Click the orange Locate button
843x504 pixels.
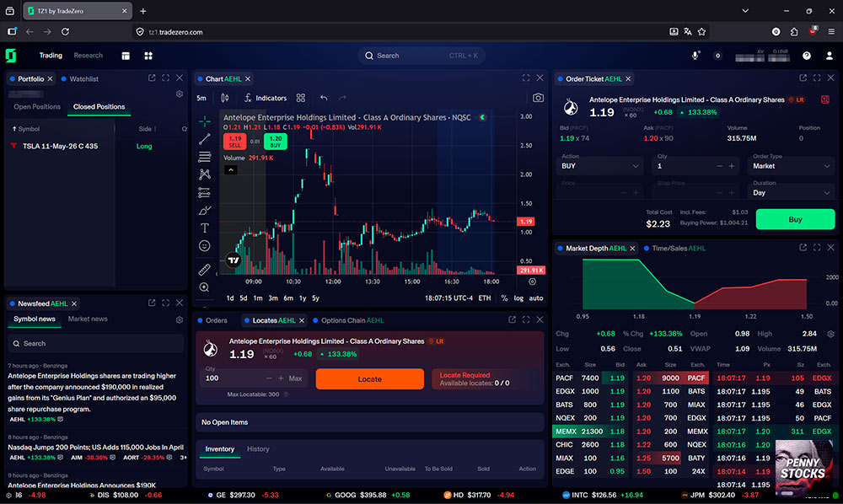369,378
